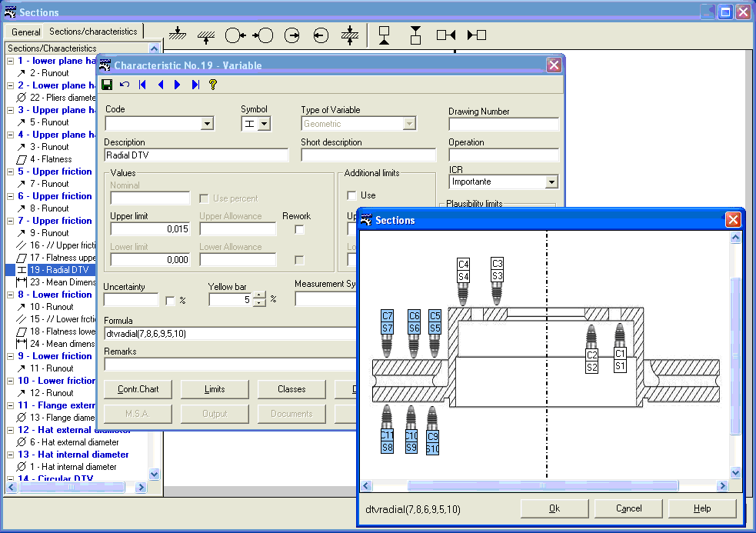The width and height of the screenshot is (756, 533).
Task: Enable Use percent checkbox
Action: 204,198
